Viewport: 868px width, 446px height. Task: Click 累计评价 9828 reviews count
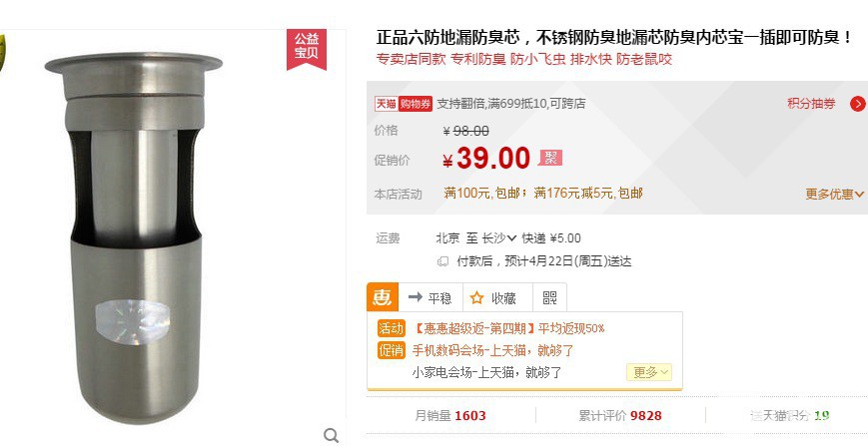point(620,416)
